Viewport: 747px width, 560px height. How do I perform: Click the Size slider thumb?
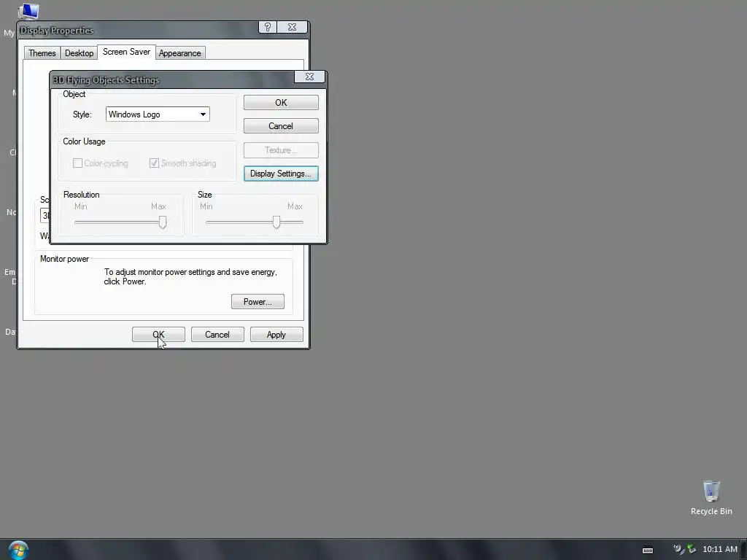point(276,222)
